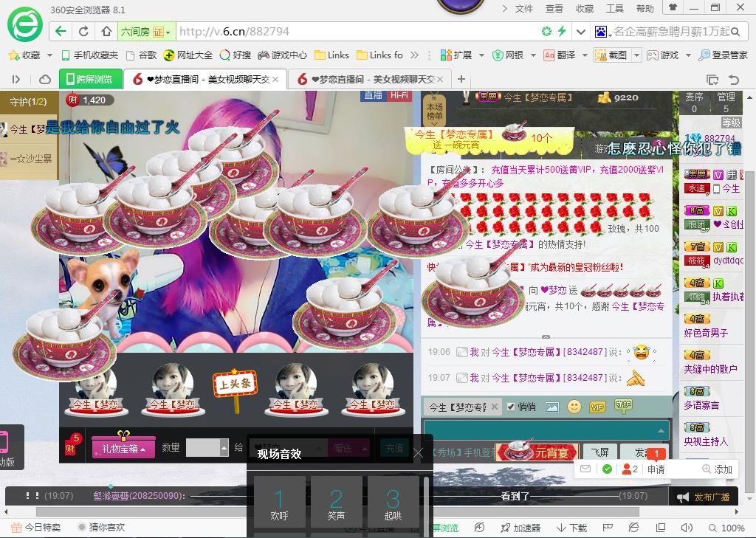Take a screenshot with 截图 tool
Image resolution: width=756 pixels, height=538 pixels.
(x=611, y=55)
